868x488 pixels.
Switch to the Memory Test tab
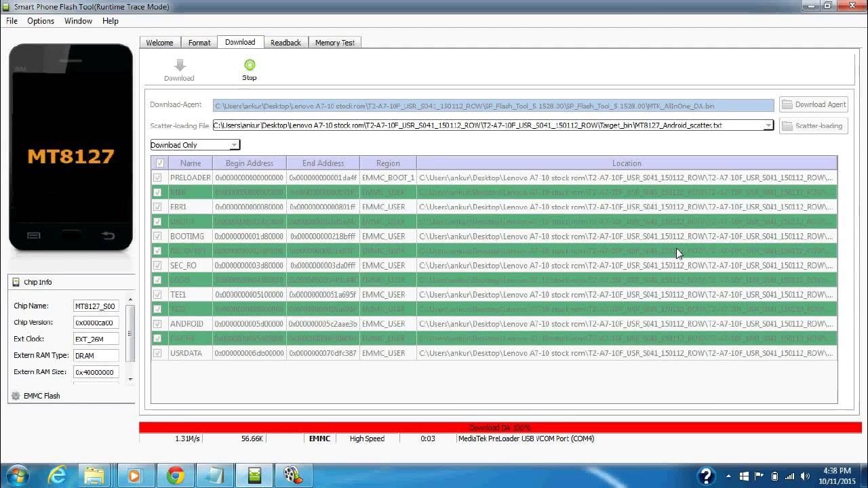pos(335,43)
